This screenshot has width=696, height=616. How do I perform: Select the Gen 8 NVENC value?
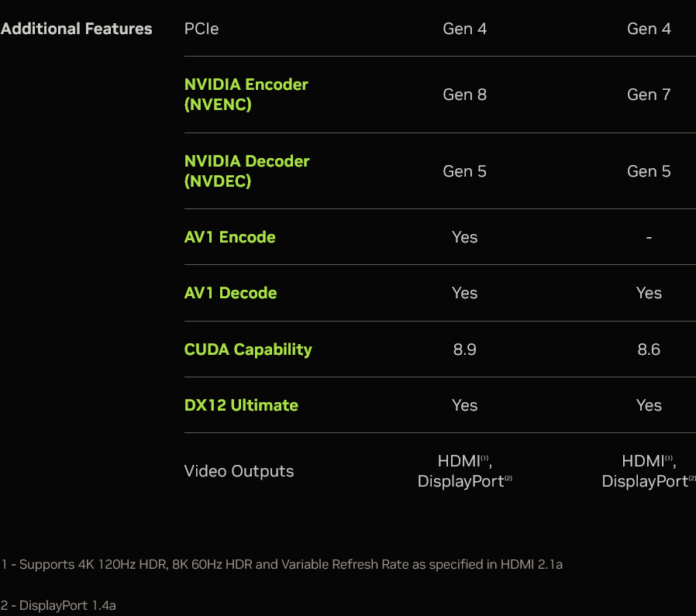(465, 95)
